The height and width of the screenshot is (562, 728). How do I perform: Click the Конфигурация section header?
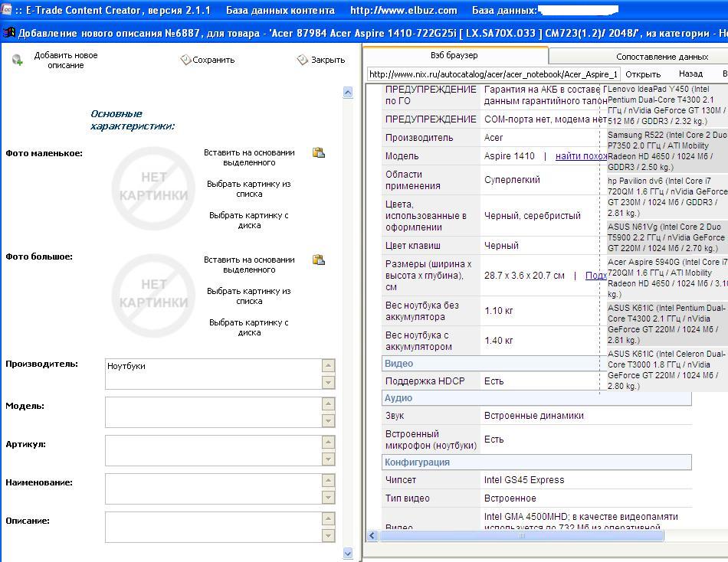tap(536, 462)
